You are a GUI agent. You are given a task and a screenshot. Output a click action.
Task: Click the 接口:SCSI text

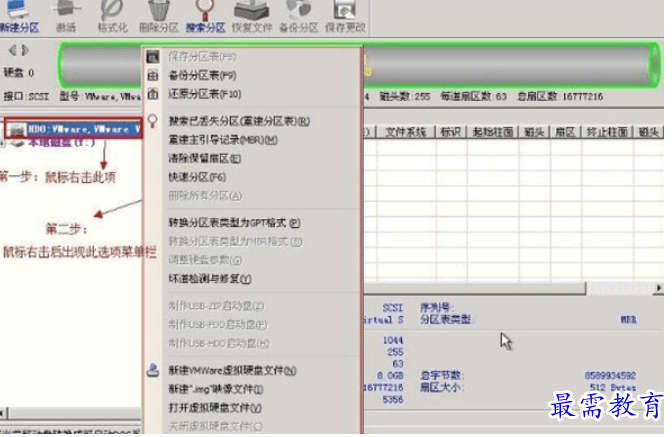[x=26, y=96]
